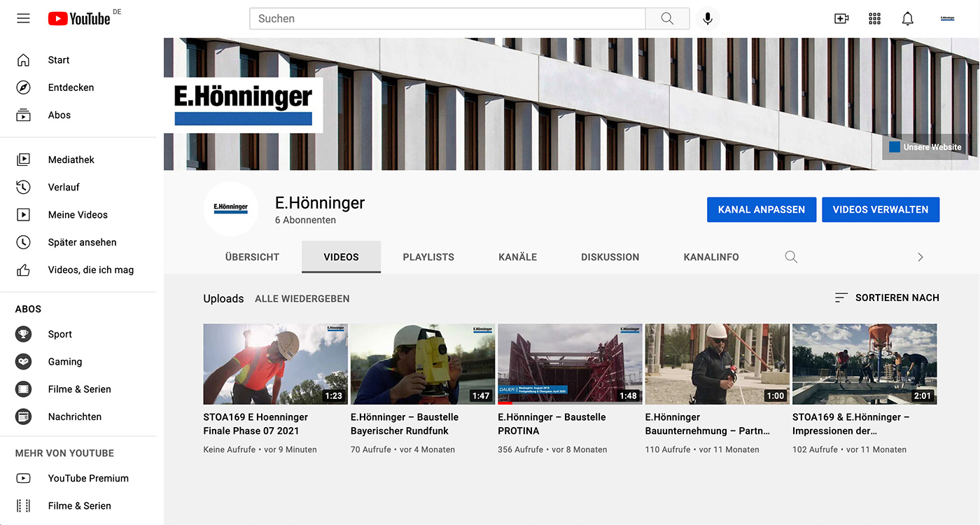Click the Nachrichten news icon
Viewport: 980px width, 525px height.
click(x=24, y=416)
